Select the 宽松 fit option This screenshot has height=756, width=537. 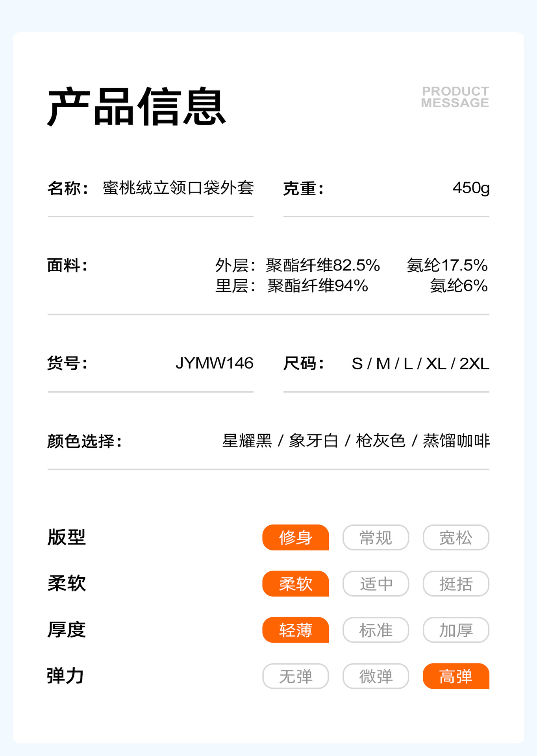pos(456,537)
